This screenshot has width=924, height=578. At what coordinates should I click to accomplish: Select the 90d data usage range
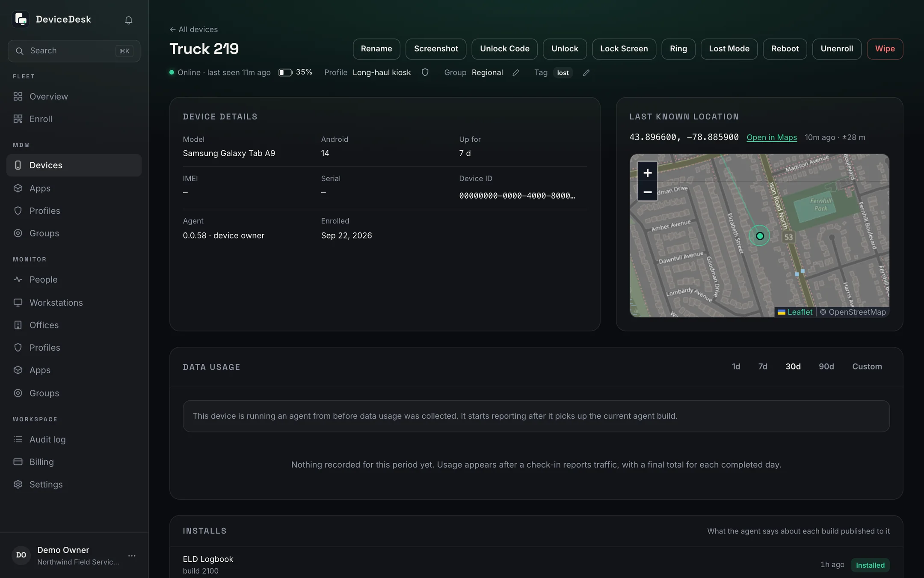pyautogui.click(x=826, y=366)
